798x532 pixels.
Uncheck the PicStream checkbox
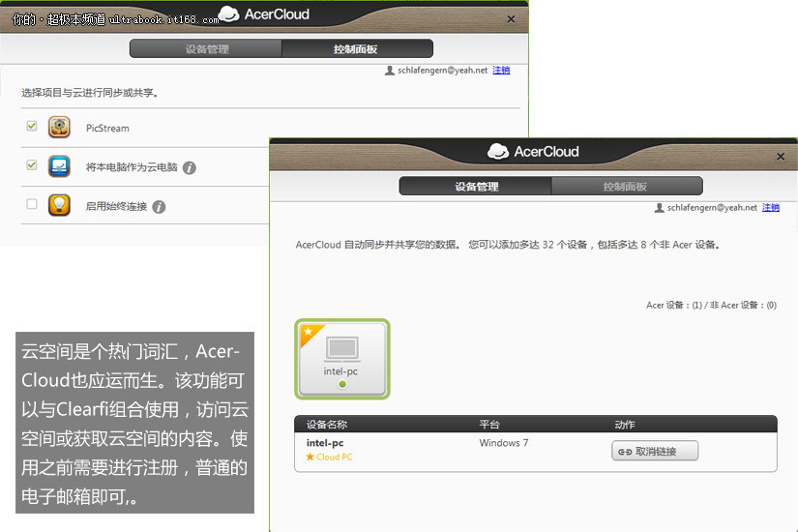coord(32,127)
